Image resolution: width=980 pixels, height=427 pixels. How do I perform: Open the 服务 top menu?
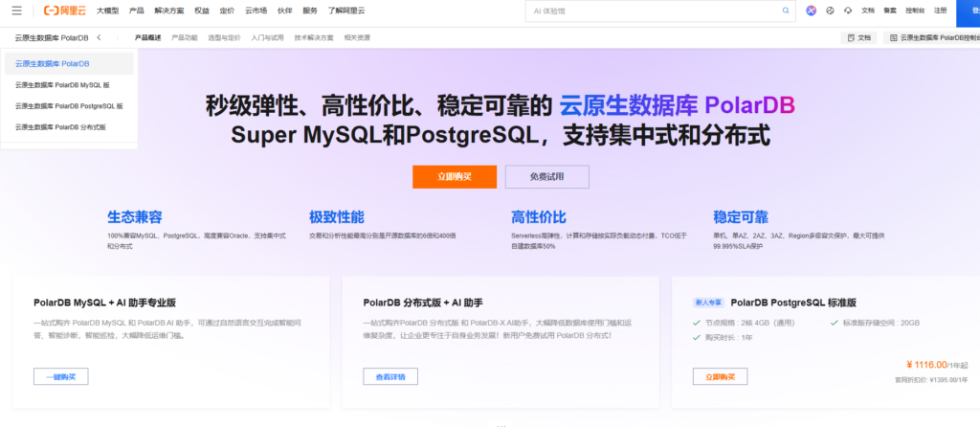(x=310, y=11)
